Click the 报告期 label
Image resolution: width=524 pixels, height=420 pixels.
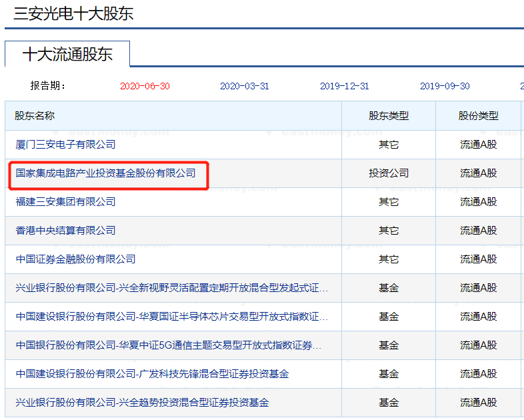pos(48,86)
